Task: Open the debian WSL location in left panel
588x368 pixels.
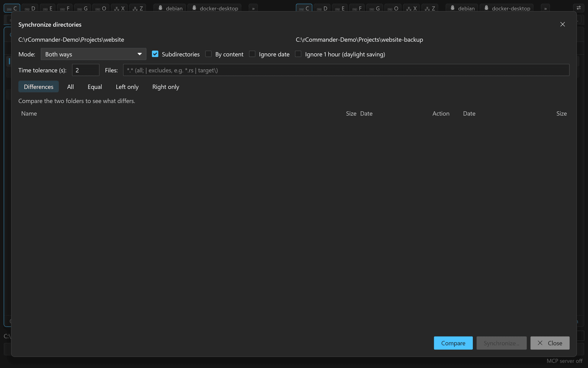Action: pyautogui.click(x=170, y=8)
